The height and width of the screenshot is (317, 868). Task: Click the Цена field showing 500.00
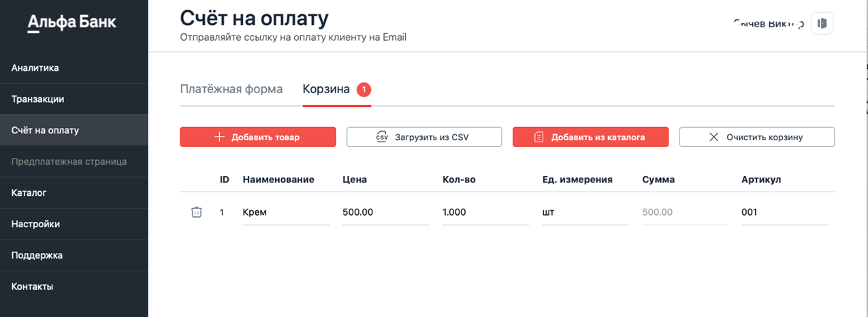(x=385, y=212)
